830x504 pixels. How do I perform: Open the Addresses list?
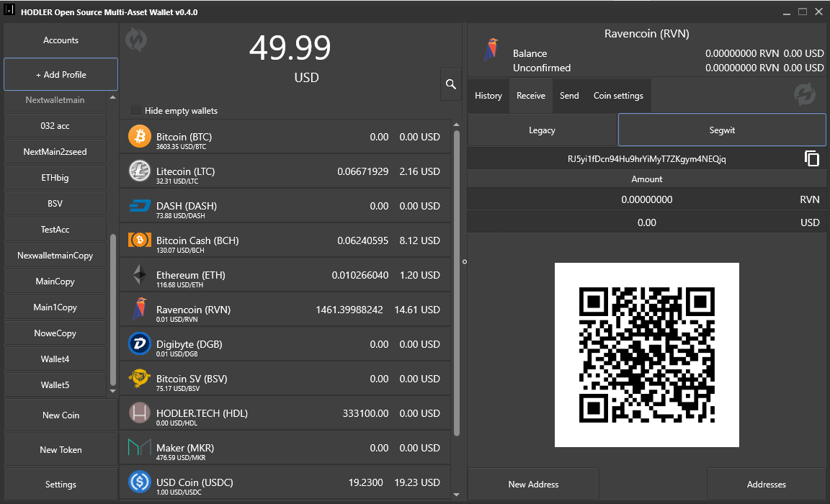pos(767,485)
